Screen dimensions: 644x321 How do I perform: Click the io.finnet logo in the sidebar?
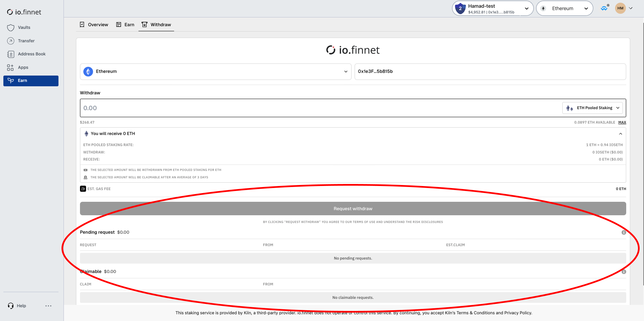point(24,12)
